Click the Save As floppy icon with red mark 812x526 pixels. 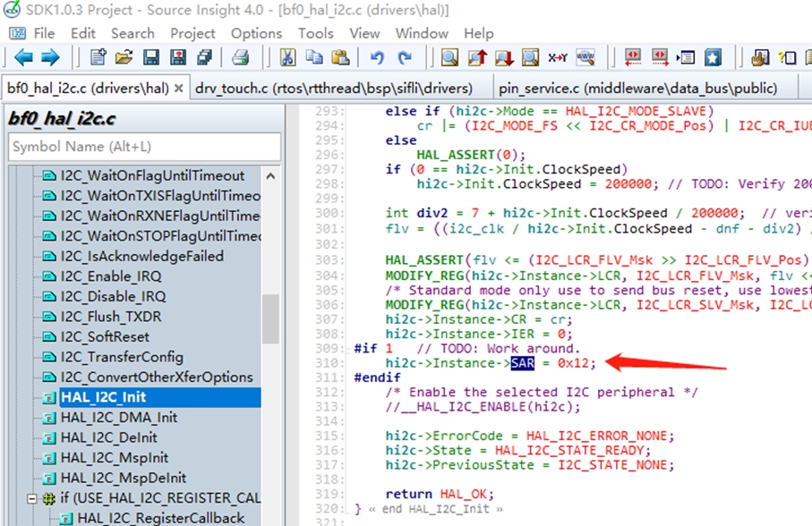[x=177, y=57]
